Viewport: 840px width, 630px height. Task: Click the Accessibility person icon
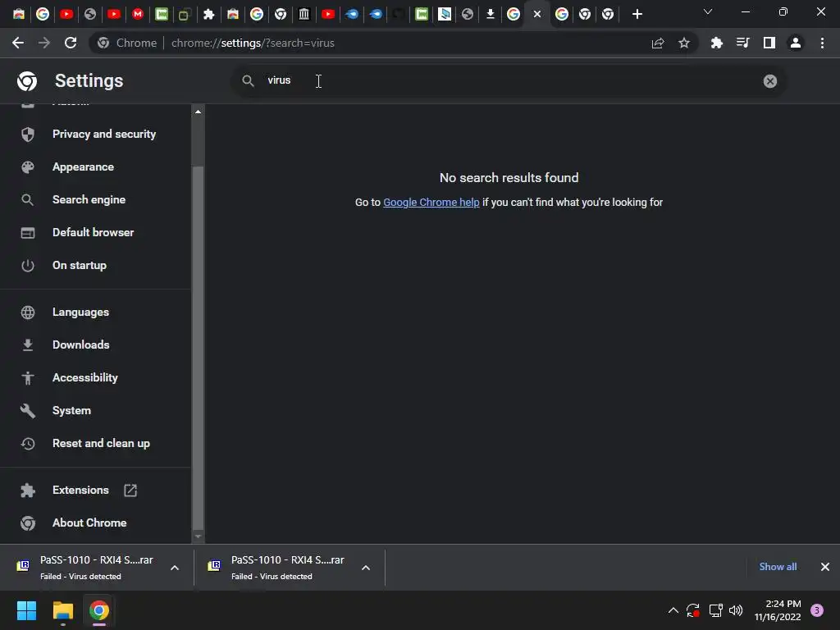coord(28,378)
